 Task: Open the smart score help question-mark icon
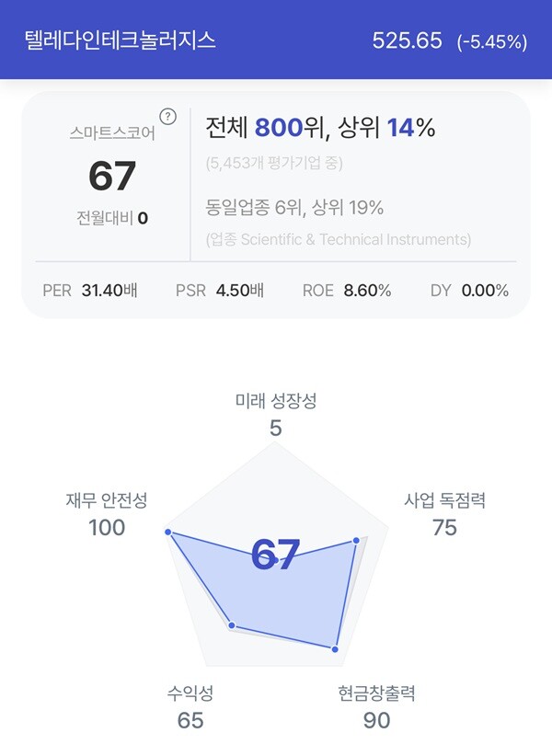tap(167, 117)
